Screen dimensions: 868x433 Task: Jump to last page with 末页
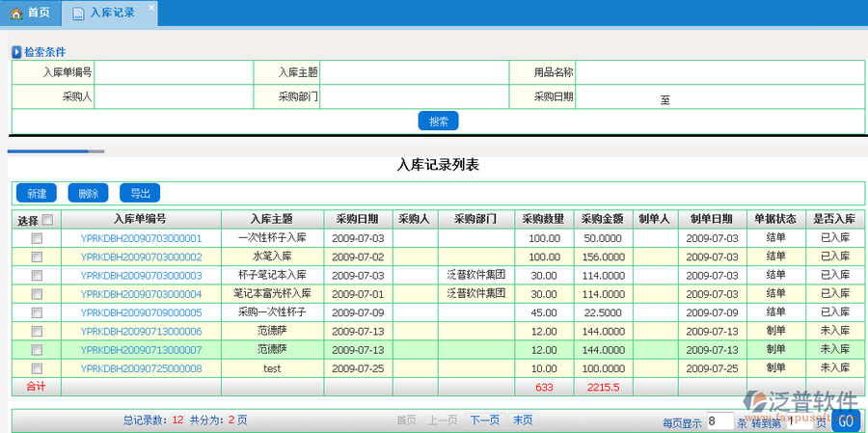523,420
